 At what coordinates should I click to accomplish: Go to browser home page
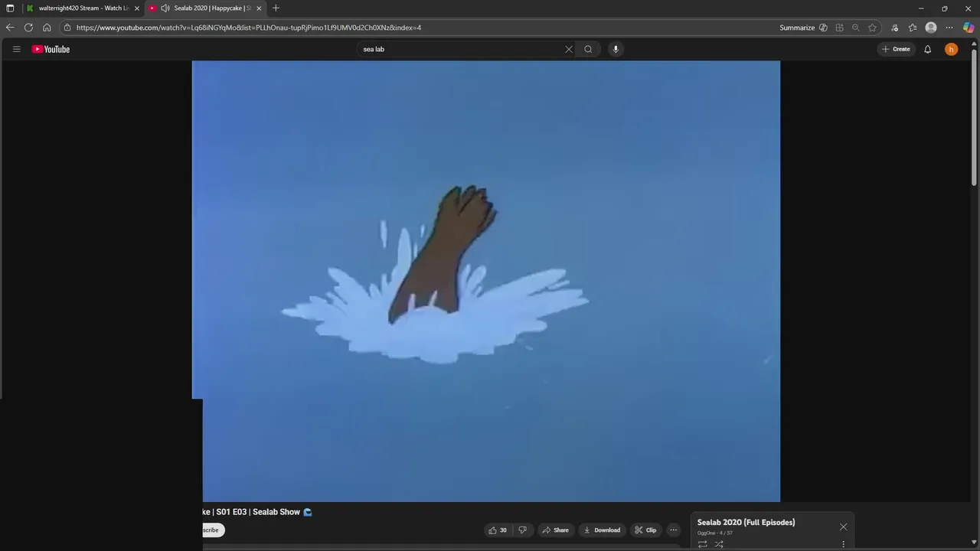tap(47, 28)
